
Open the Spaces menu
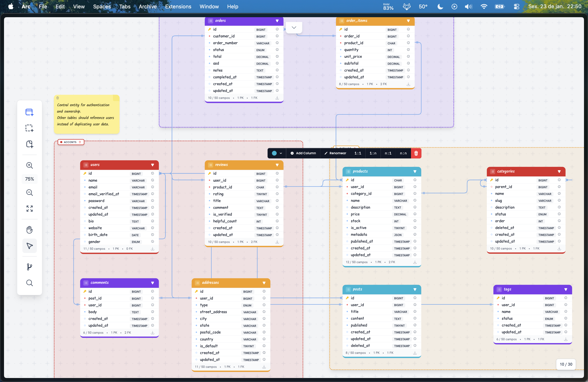coord(102,7)
